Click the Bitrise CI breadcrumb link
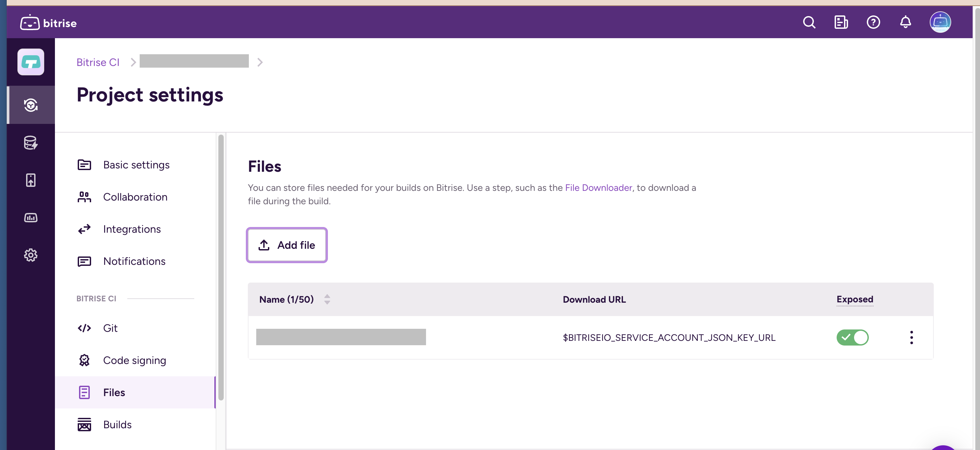Screen dimensions: 980x450 98,62
